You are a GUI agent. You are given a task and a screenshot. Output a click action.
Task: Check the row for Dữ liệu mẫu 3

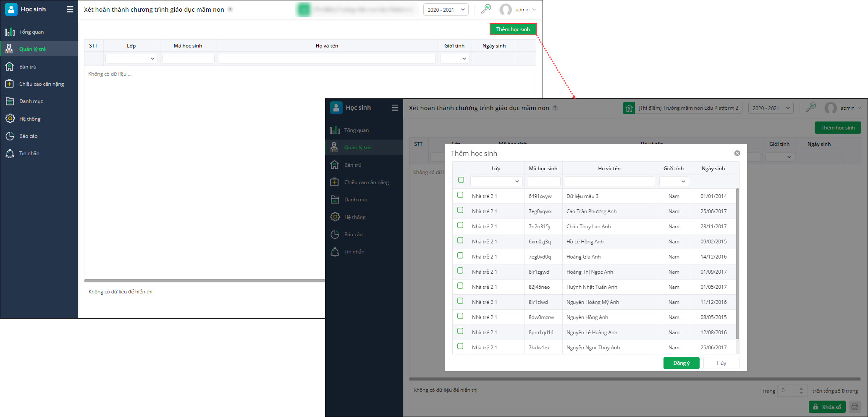pyautogui.click(x=460, y=195)
